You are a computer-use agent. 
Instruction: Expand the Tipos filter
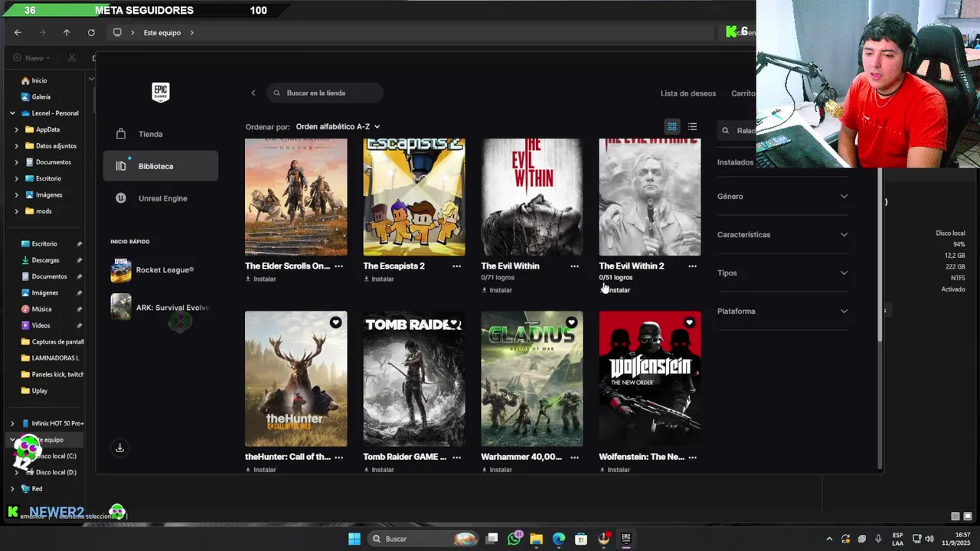(x=782, y=273)
